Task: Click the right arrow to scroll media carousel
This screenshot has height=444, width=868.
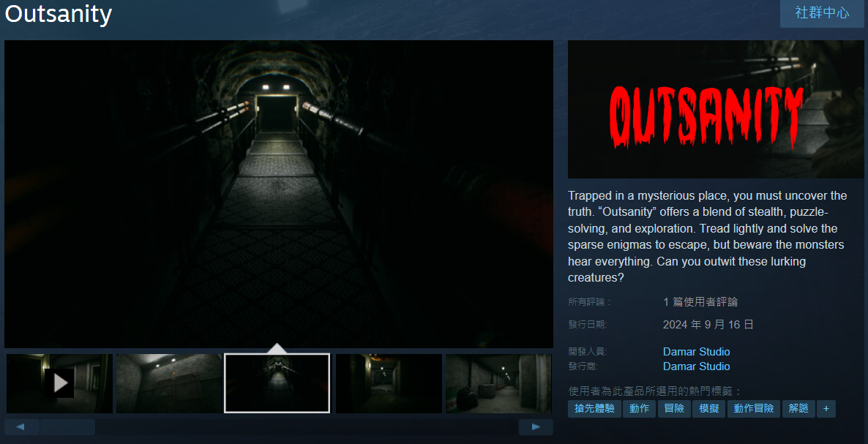Action: [x=535, y=426]
